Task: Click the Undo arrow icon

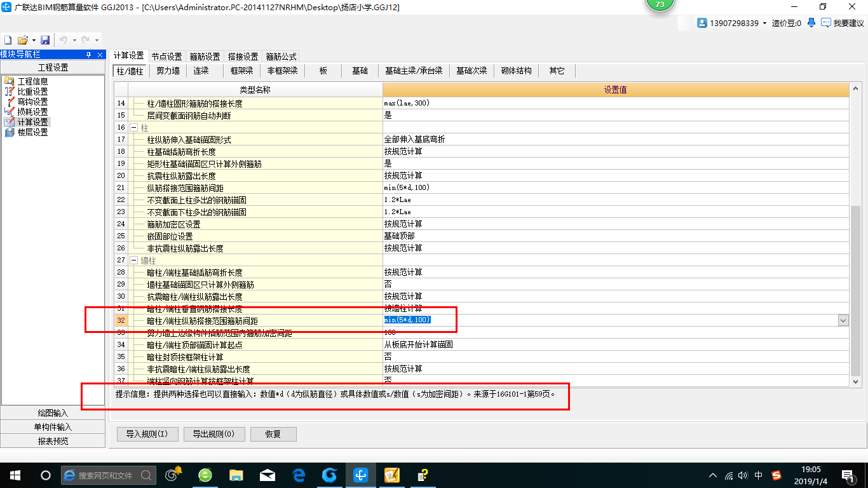Action: tap(64, 40)
